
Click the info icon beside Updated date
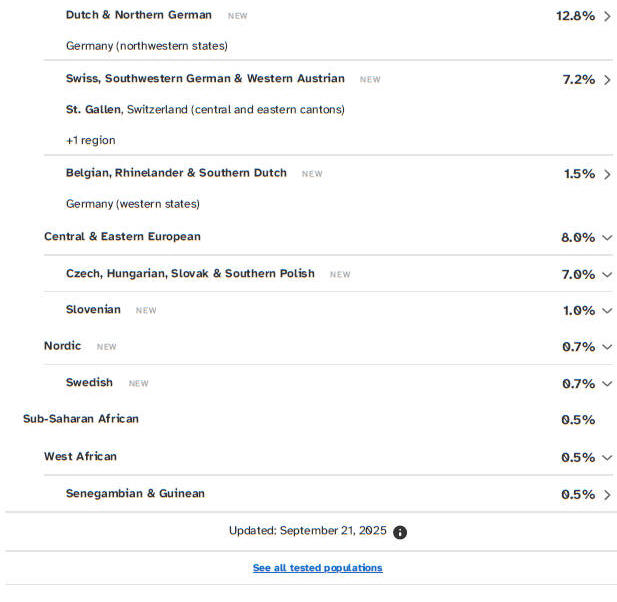pyautogui.click(x=400, y=532)
